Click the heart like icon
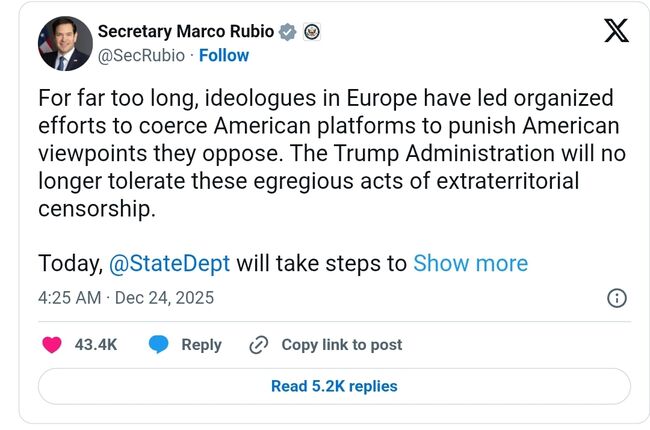 [x=53, y=344]
